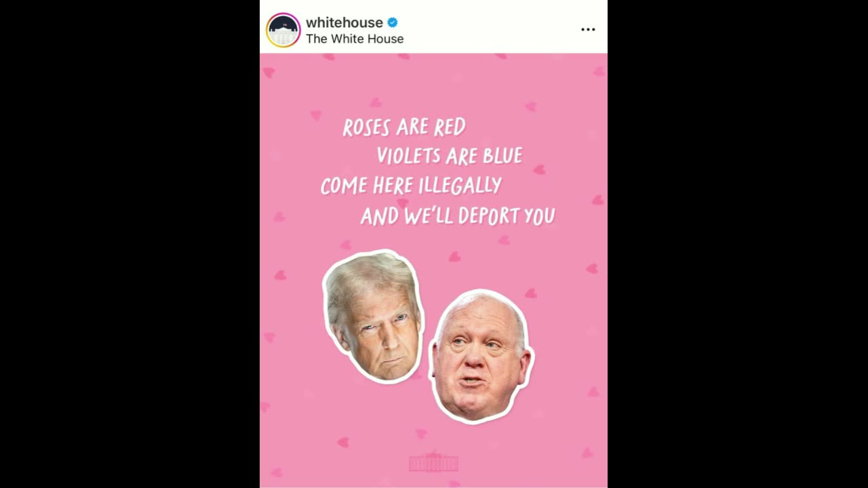Select the "ROSES ARE RED" text line

click(x=404, y=127)
